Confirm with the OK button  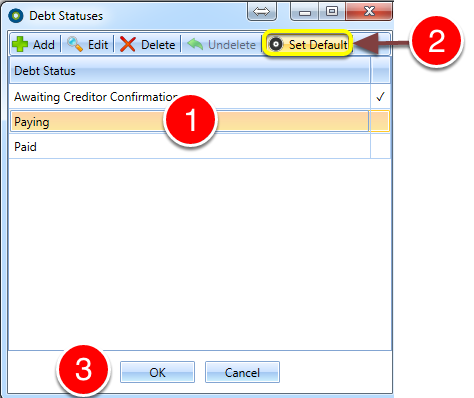tap(157, 372)
